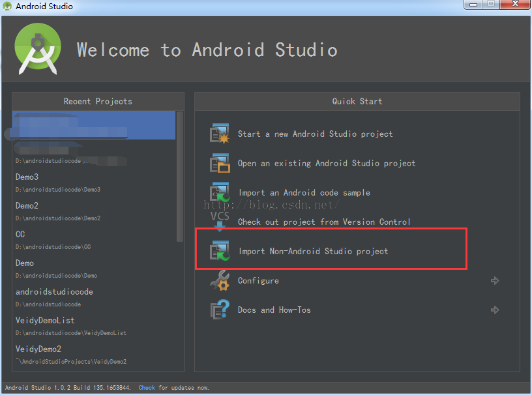Click the Open existing project folder icon

[x=220, y=163]
